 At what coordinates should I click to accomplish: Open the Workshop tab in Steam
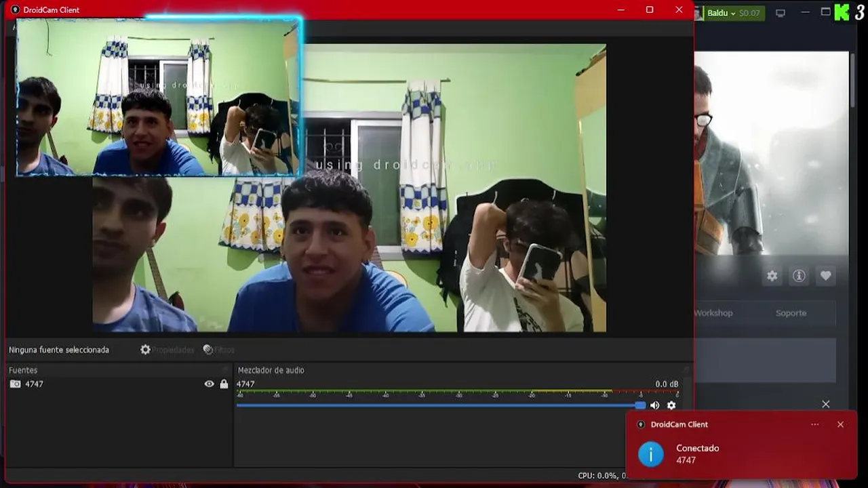tap(713, 313)
